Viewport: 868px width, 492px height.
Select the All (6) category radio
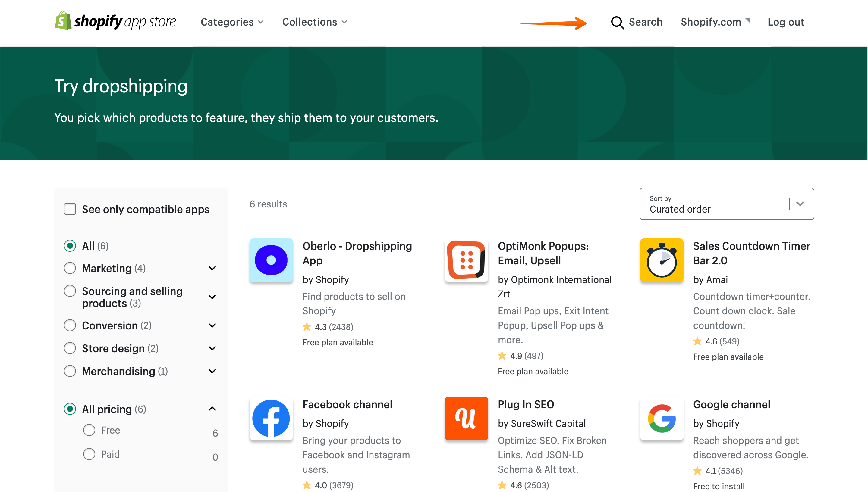coord(70,246)
